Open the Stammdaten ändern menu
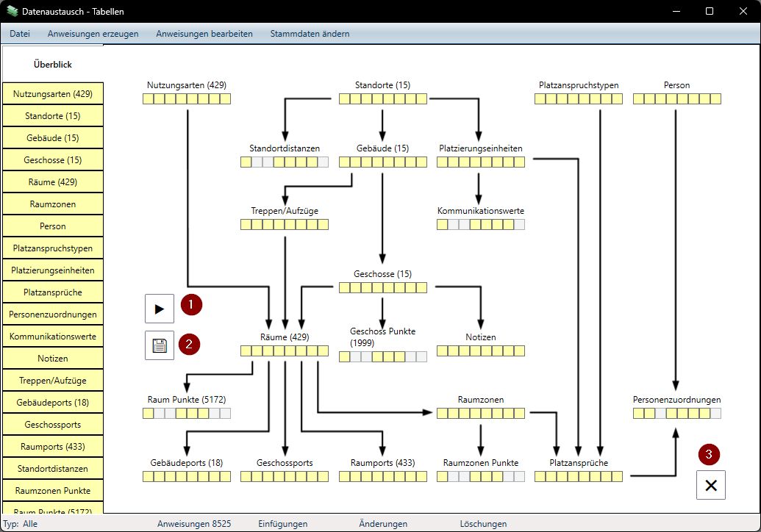The height and width of the screenshot is (532, 761). click(x=310, y=34)
